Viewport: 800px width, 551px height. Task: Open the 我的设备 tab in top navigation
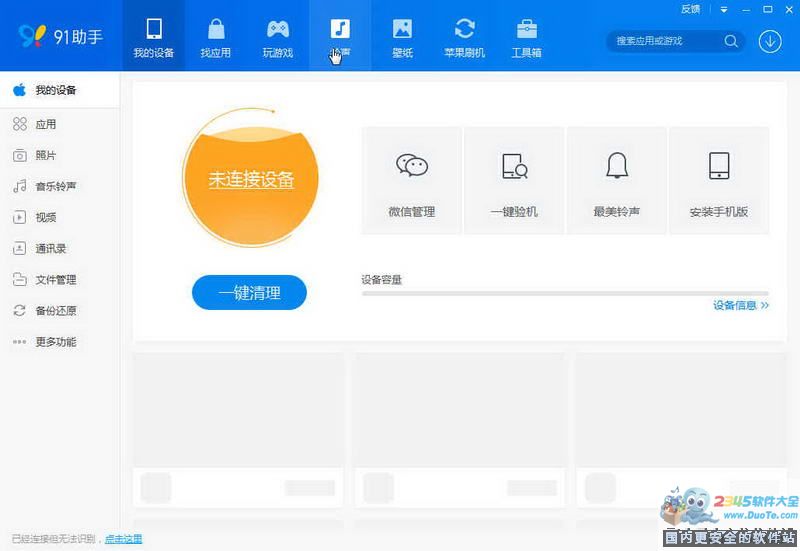[154, 36]
